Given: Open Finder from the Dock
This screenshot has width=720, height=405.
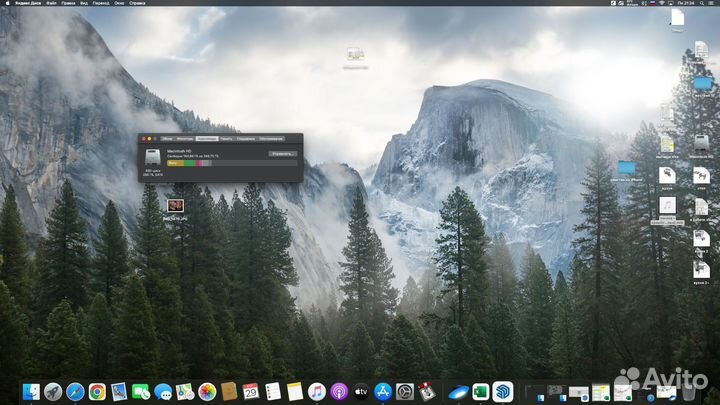Looking at the screenshot, I should point(31,392).
